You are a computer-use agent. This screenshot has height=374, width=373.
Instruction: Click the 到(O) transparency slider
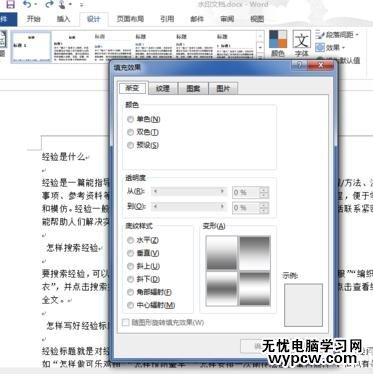point(189,207)
